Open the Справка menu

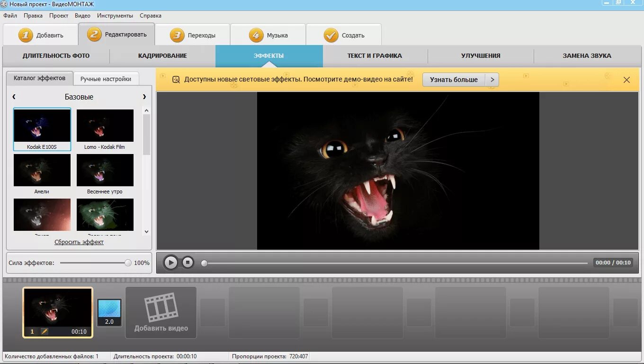click(x=151, y=16)
